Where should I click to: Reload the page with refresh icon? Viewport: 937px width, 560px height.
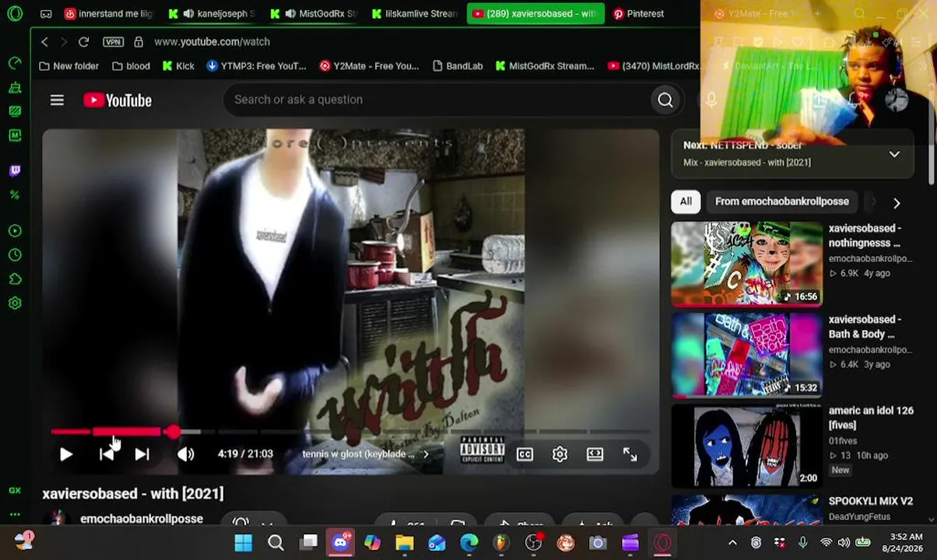tap(83, 42)
